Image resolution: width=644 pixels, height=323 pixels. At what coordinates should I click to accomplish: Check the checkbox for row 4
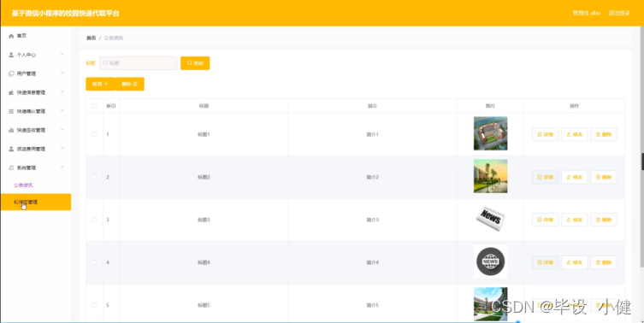click(94, 262)
